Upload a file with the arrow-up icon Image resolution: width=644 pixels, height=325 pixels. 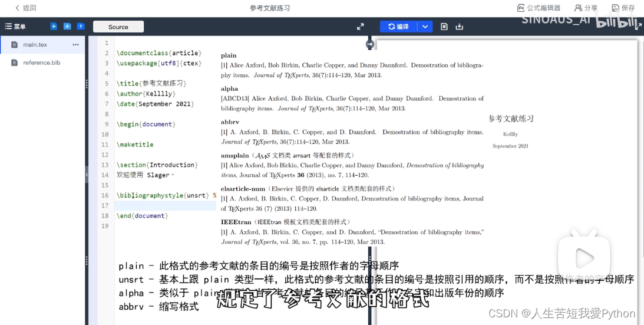[x=81, y=27]
